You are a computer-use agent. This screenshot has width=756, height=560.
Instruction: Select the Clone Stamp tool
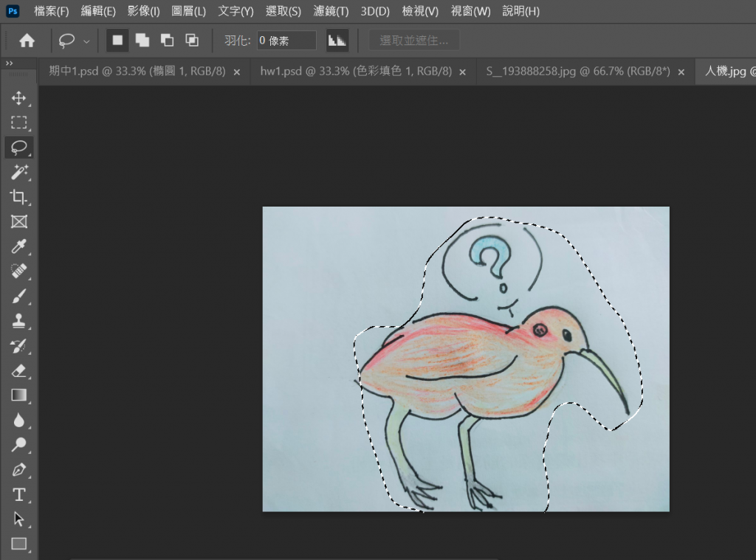[19, 321]
